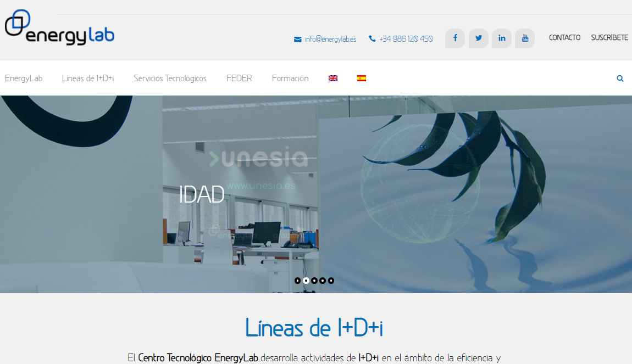Click the EnergyLab logo
This screenshot has height=364, width=632.
pyautogui.click(x=59, y=27)
